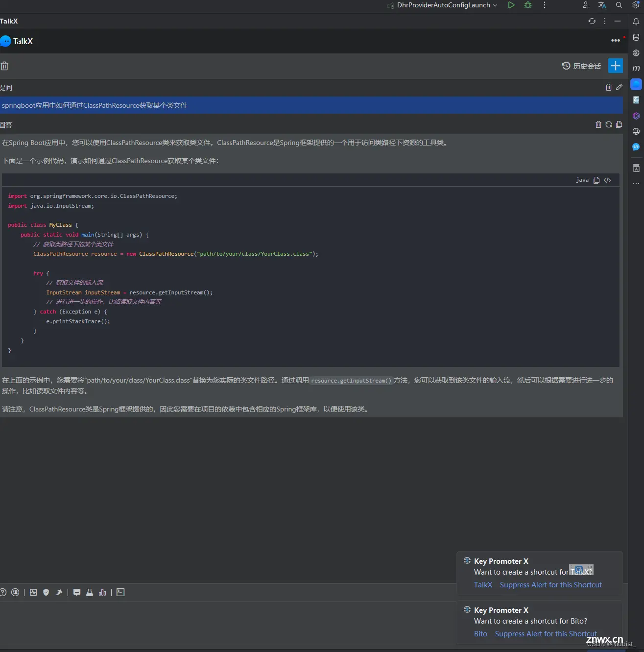Open Maven tool window icon
644x652 pixels.
(x=636, y=69)
